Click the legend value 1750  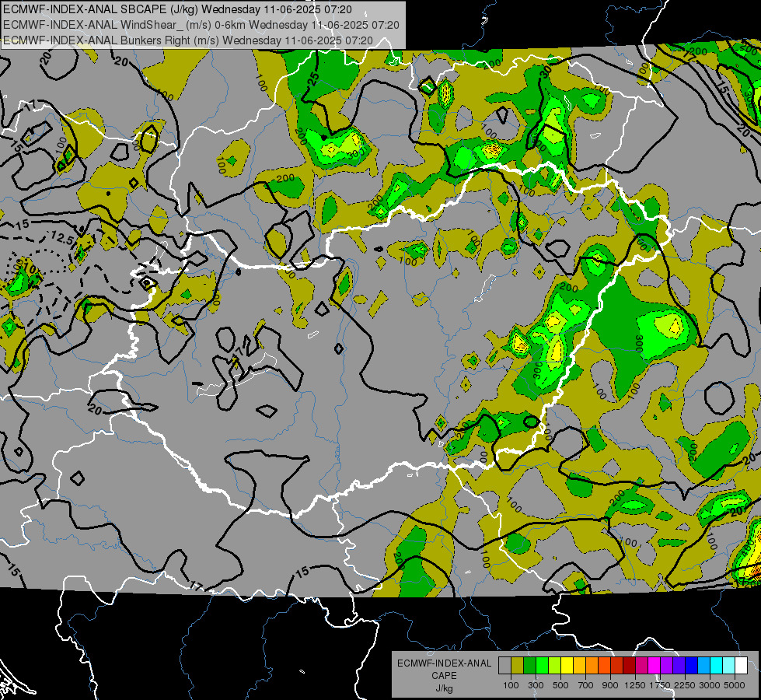[660, 685]
